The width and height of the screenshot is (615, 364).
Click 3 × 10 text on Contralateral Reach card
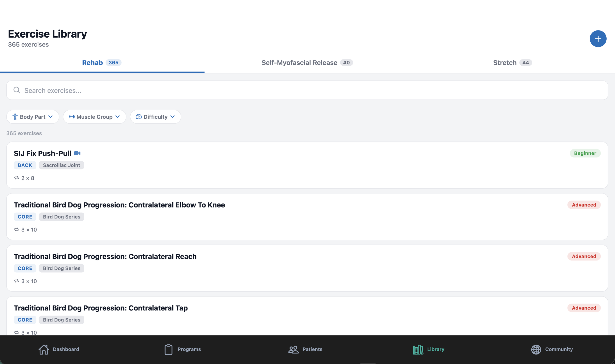29,281
